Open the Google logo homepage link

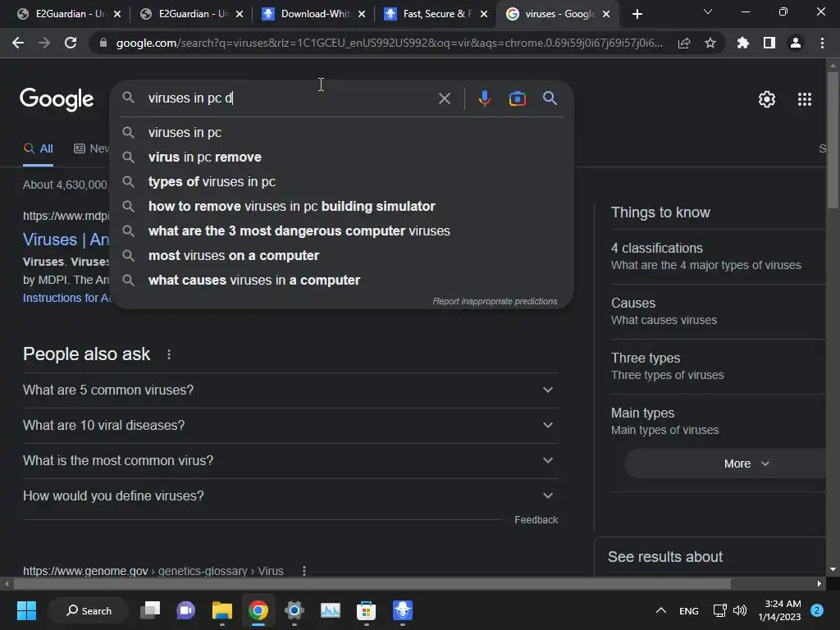coord(57,99)
